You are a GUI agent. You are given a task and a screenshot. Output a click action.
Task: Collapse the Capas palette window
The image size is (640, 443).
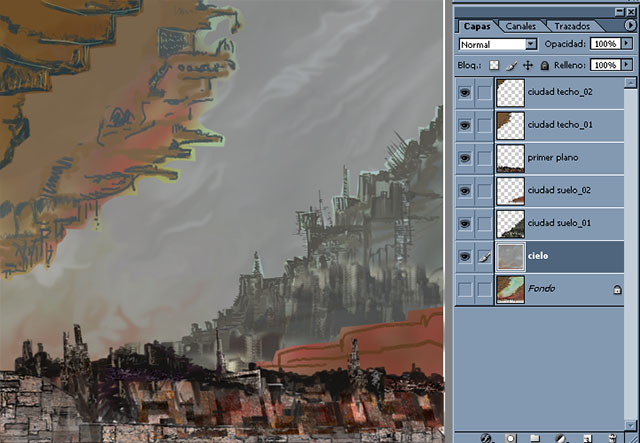click(620, 12)
